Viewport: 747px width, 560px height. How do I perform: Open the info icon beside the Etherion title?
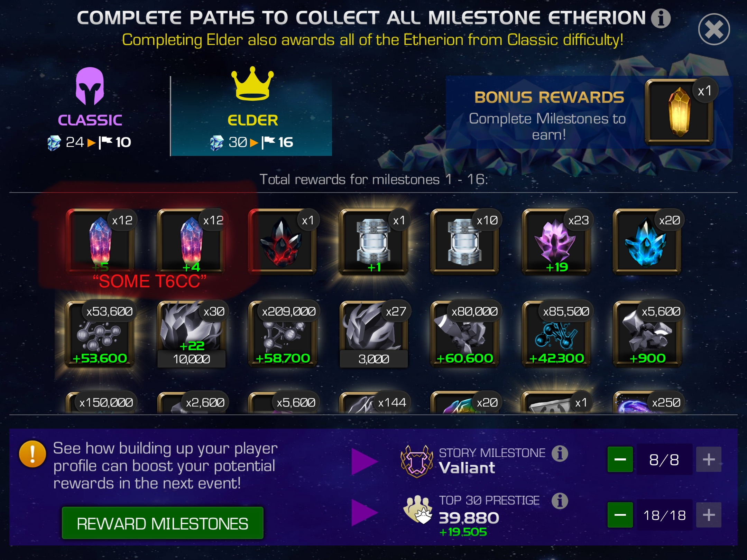point(661,18)
